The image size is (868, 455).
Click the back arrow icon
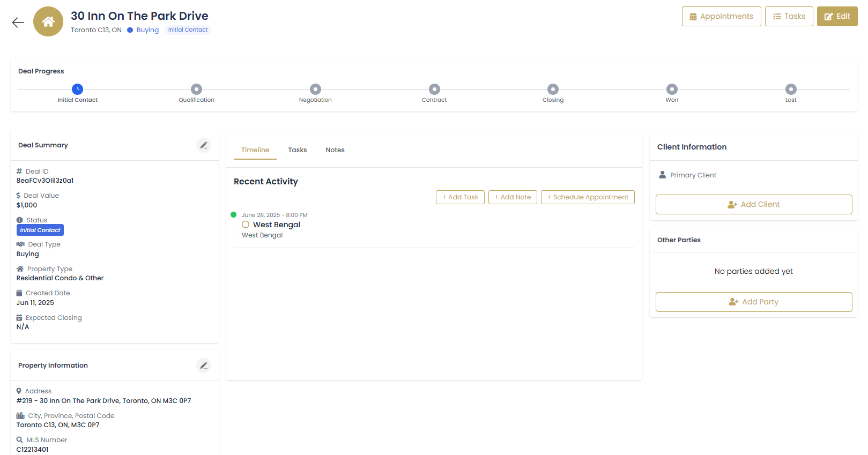[18, 22]
